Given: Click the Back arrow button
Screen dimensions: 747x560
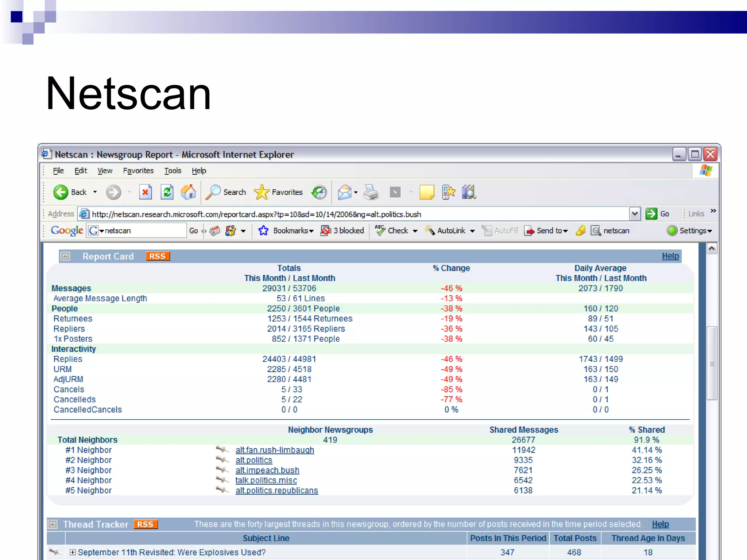Looking at the screenshot, I should tap(61, 192).
